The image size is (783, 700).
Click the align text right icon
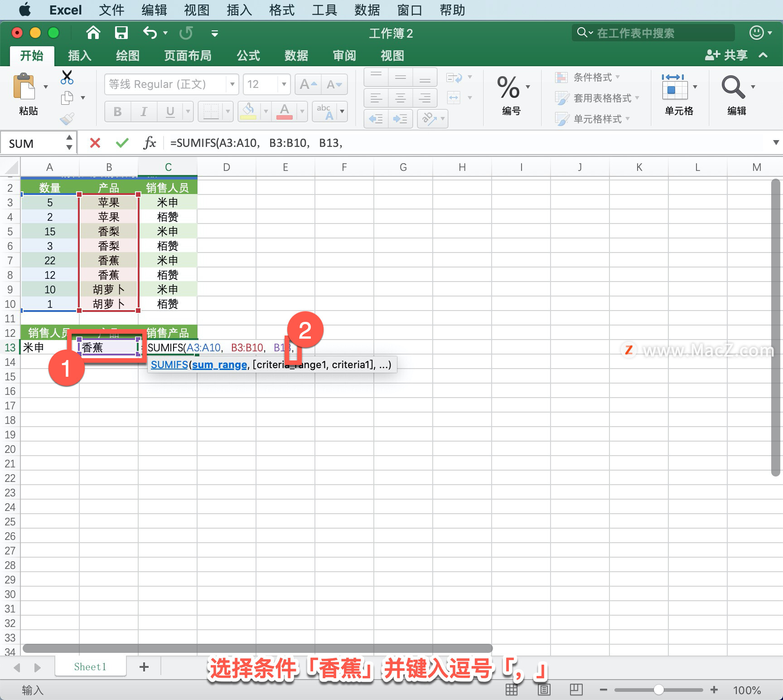click(x=425, y=97)
